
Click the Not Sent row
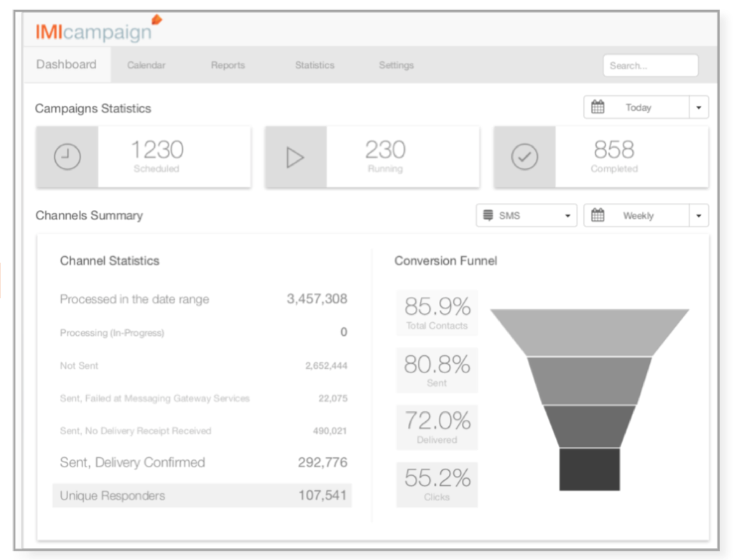coord(203,365)
